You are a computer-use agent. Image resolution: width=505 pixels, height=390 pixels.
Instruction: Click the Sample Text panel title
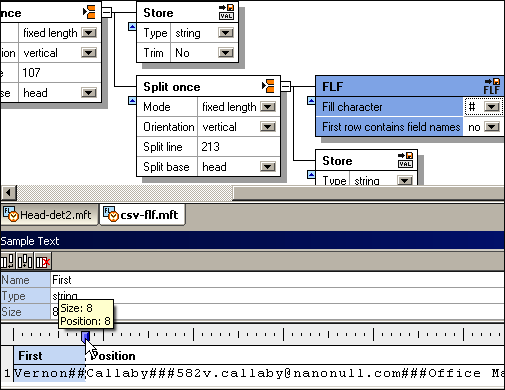tap(30, 241)
